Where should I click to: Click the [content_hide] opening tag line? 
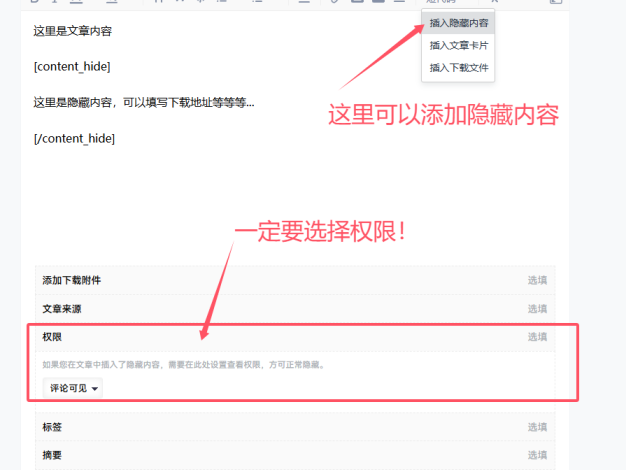tap(72, 66)
